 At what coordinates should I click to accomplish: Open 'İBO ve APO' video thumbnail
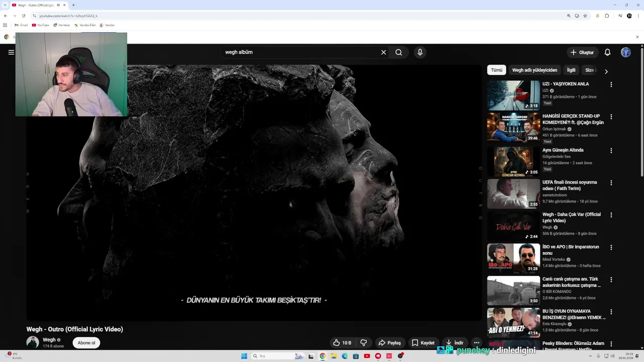pyautogui.click(x=513, y=258)
